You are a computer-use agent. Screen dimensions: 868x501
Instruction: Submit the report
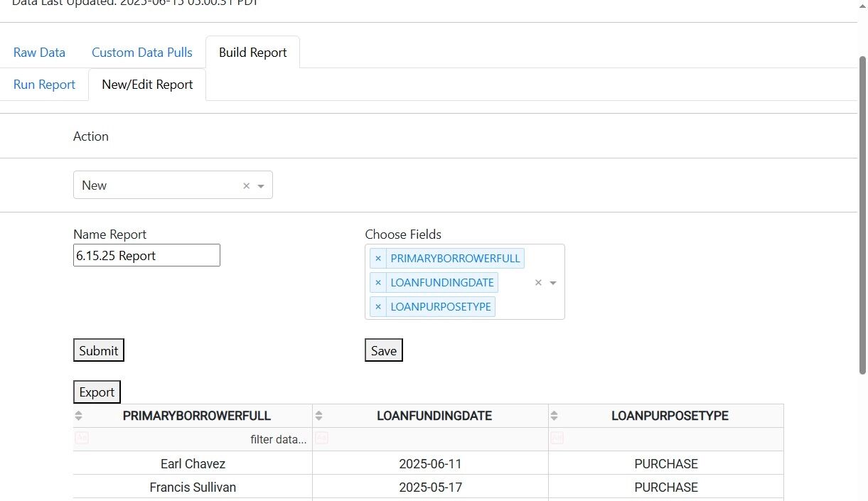[x=99, y=350]
